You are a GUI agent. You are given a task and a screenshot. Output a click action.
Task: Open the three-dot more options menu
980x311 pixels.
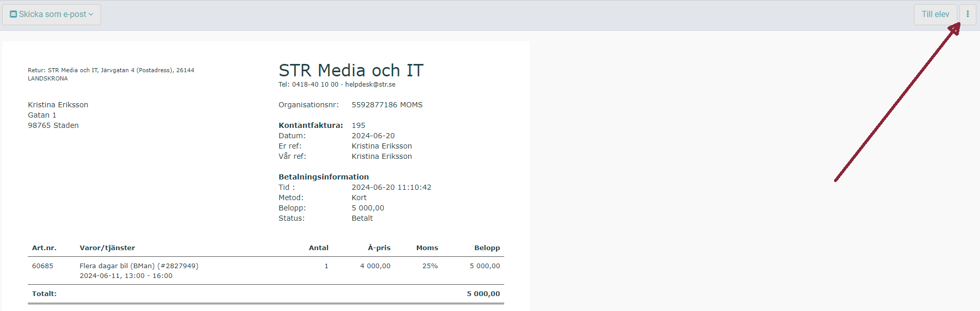968,14
